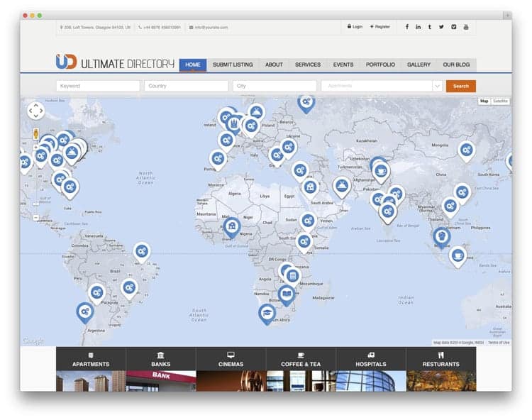The image size is (532, 420).
Task: Select the Banks category tab
Action: tap(161, 360)
